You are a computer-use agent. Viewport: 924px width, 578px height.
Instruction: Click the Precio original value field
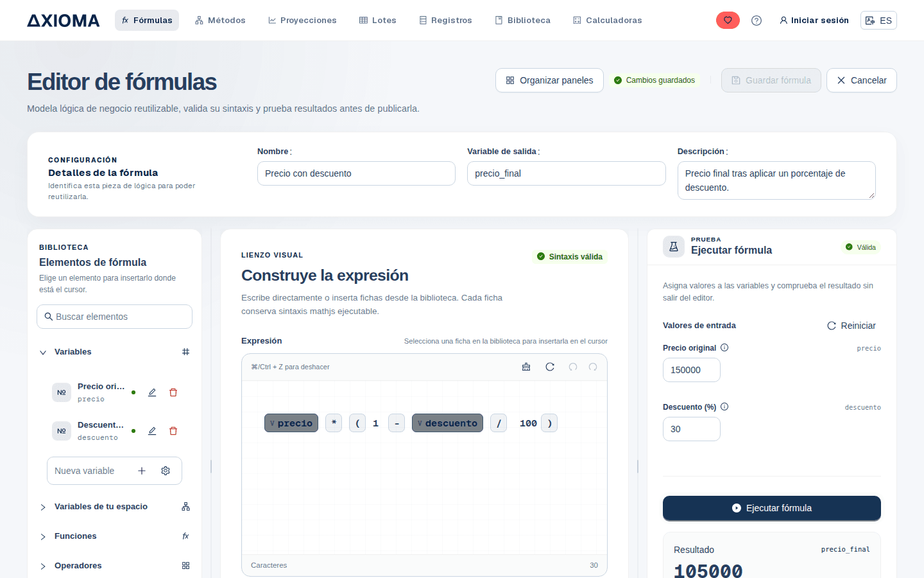(691, 370)
